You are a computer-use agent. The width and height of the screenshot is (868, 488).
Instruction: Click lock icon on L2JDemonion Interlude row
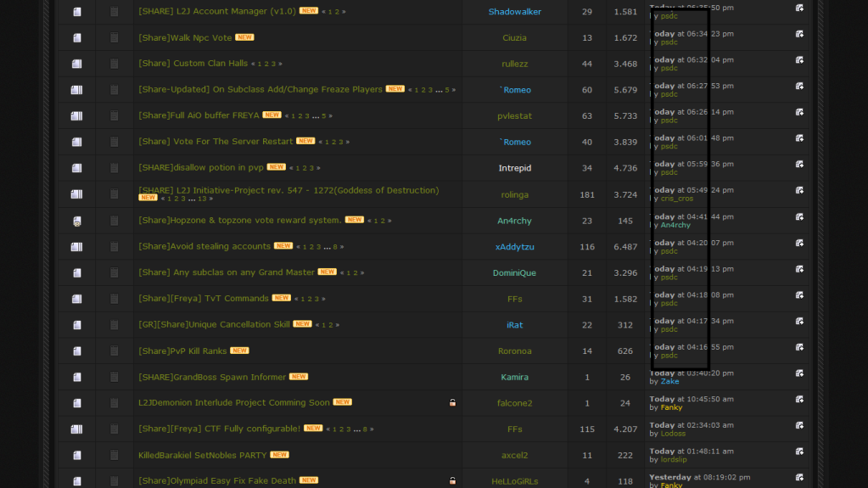pos(452,402)
